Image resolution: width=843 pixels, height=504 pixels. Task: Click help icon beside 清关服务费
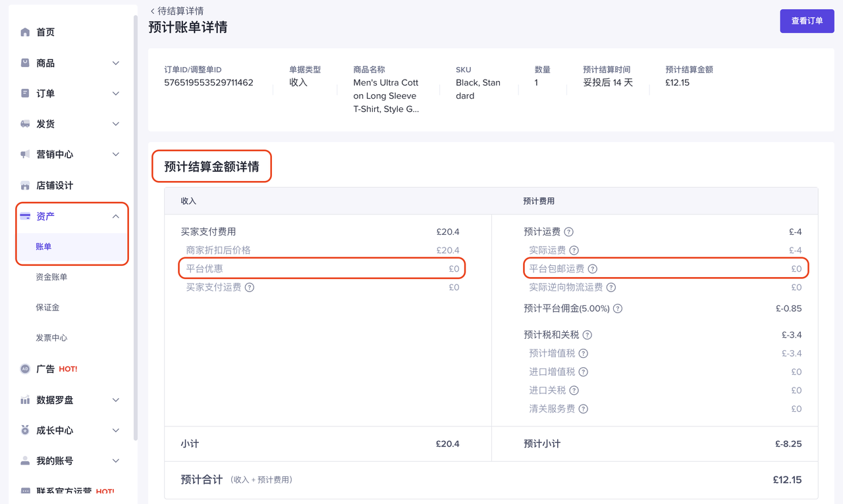click(584, 409)
